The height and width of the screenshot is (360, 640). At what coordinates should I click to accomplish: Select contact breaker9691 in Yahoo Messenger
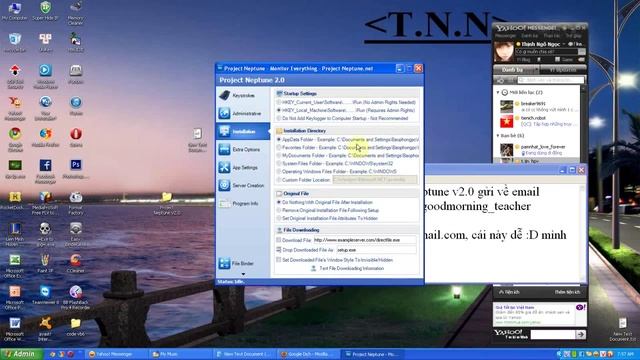[x=539, y=107]
